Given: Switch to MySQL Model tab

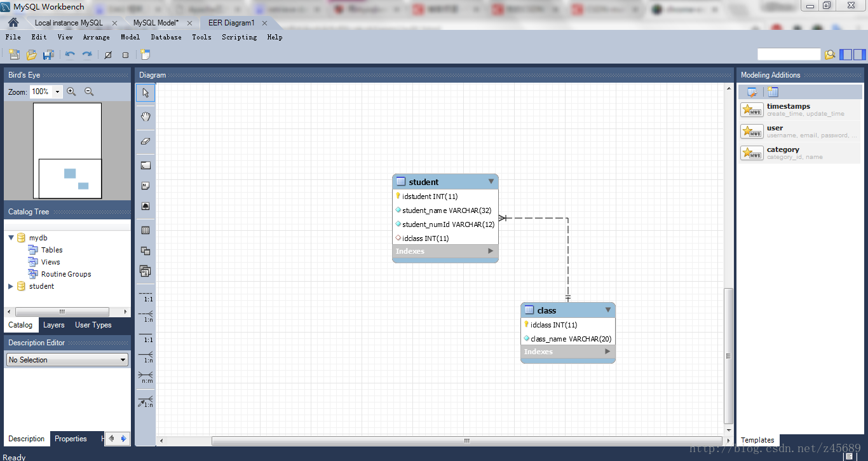Looking at the screenshot, I should pos(156,23).
